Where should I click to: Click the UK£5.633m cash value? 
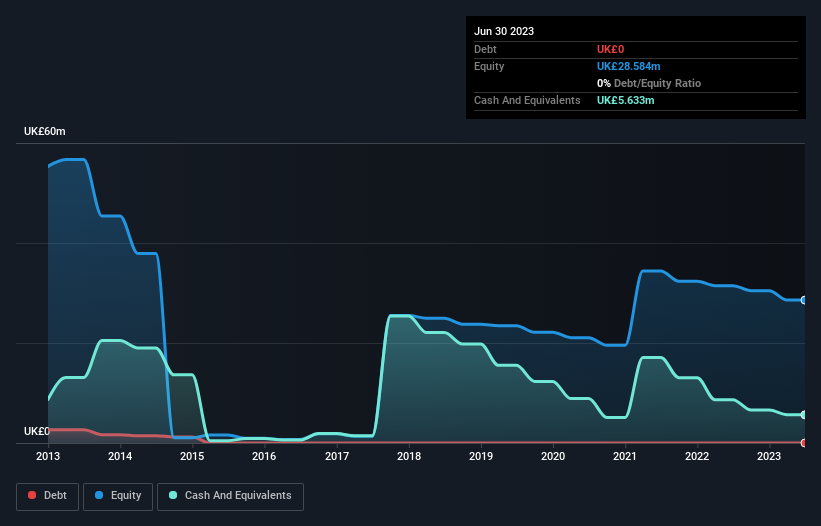coord(626,100)
